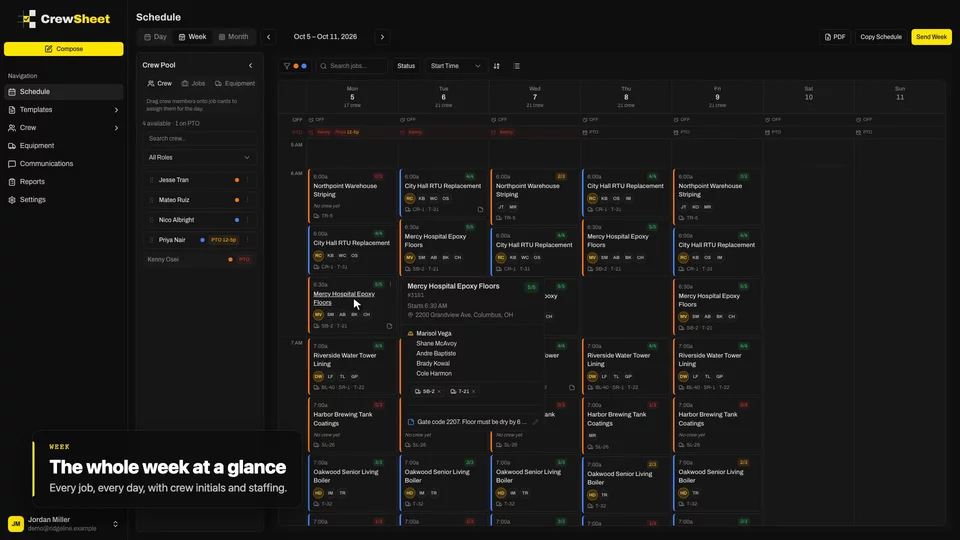Select the Jobs tab in Crew Pool
This screenshot has height=540, width=960.
click(x=193, y=83)
